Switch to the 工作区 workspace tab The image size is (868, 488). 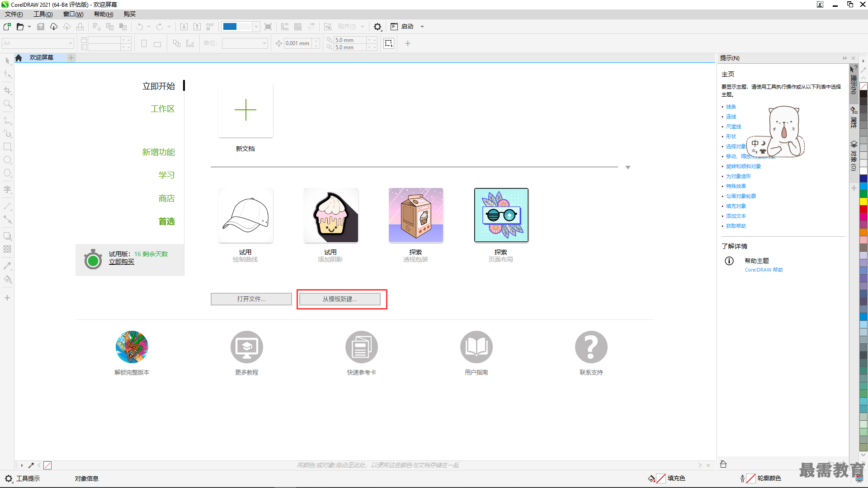163,109
